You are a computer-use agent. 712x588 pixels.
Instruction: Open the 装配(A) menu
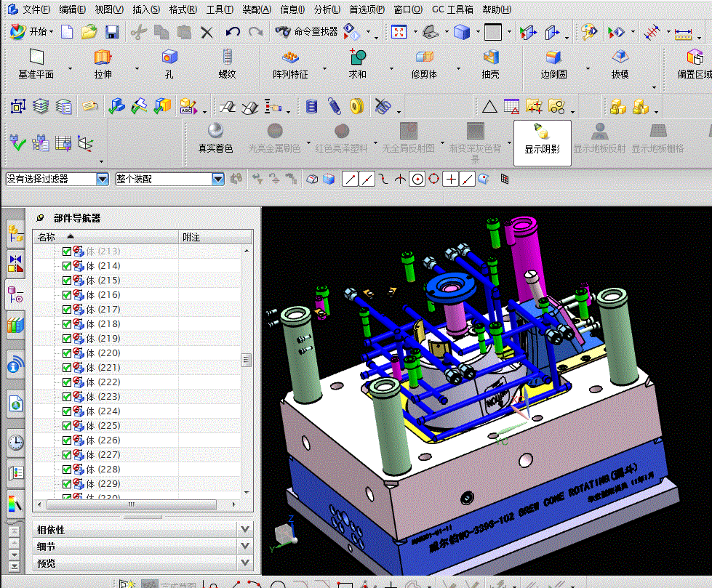[256, 9]
